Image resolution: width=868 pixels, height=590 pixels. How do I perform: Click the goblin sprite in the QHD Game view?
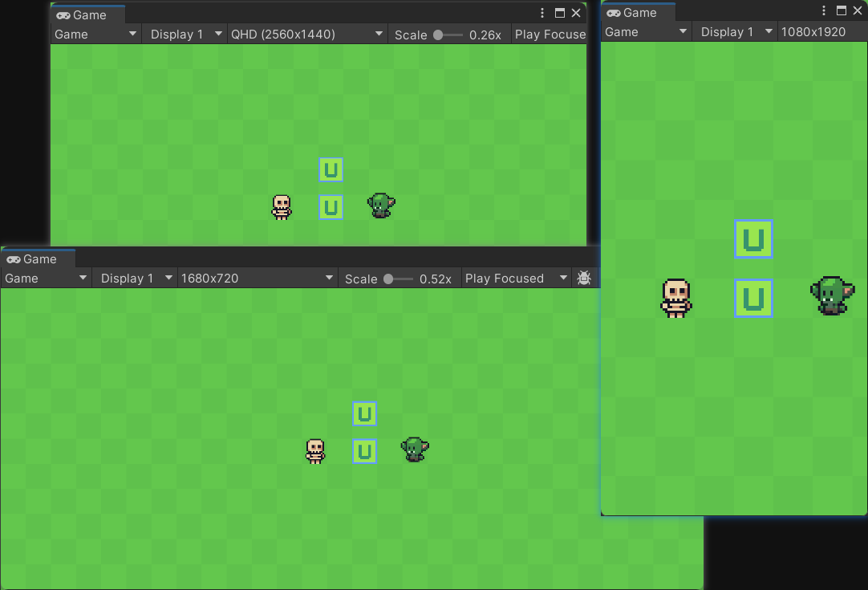381,205
